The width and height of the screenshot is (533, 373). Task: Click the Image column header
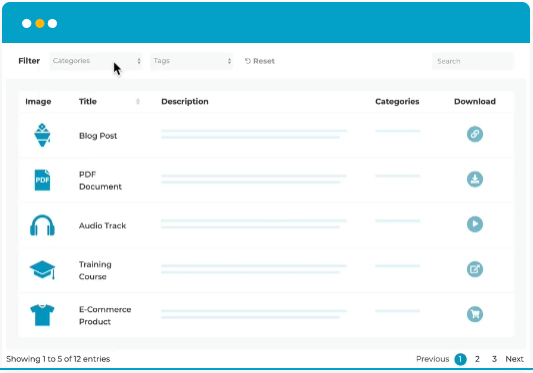pyautogui.click(x=38, y=101)
